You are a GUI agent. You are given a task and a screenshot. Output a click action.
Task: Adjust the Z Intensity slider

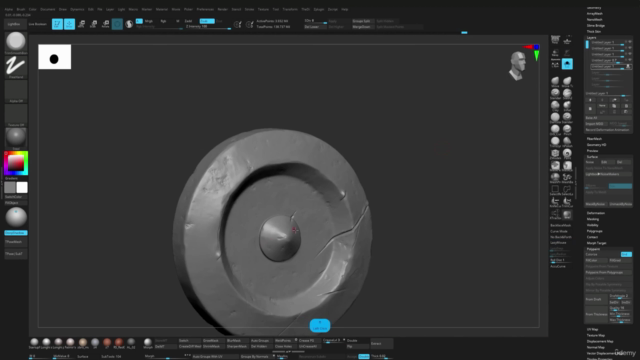coord(208,27)
